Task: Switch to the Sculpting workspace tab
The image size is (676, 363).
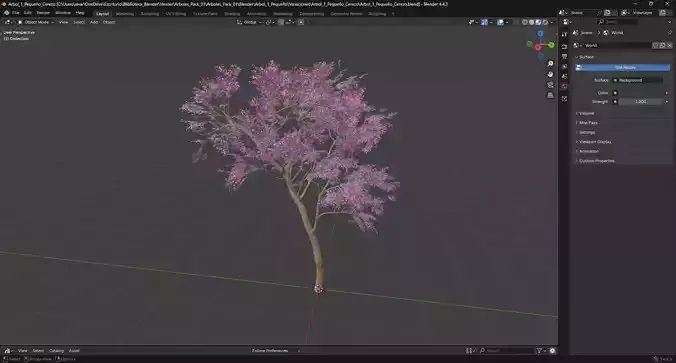Action: pos(150,14)
